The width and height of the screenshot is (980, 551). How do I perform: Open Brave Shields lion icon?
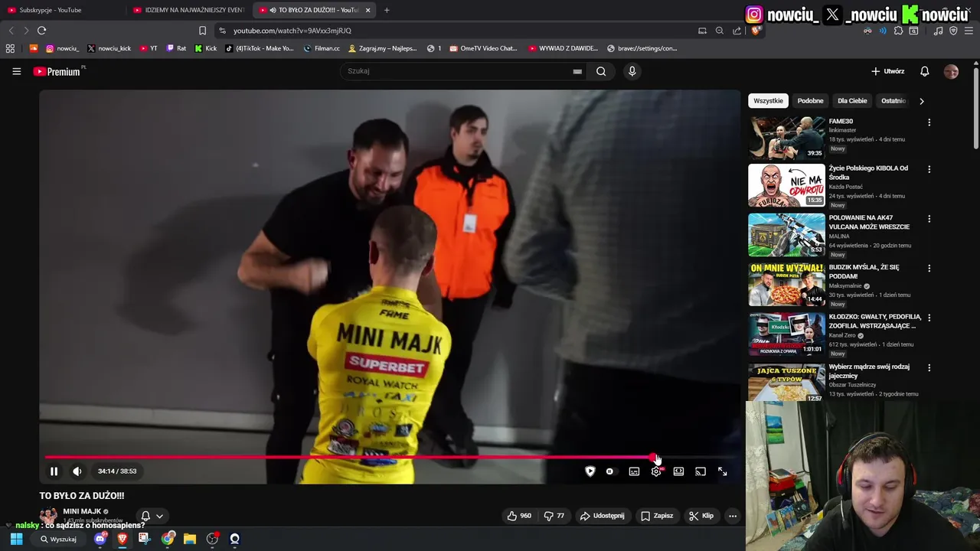(755, 31)
